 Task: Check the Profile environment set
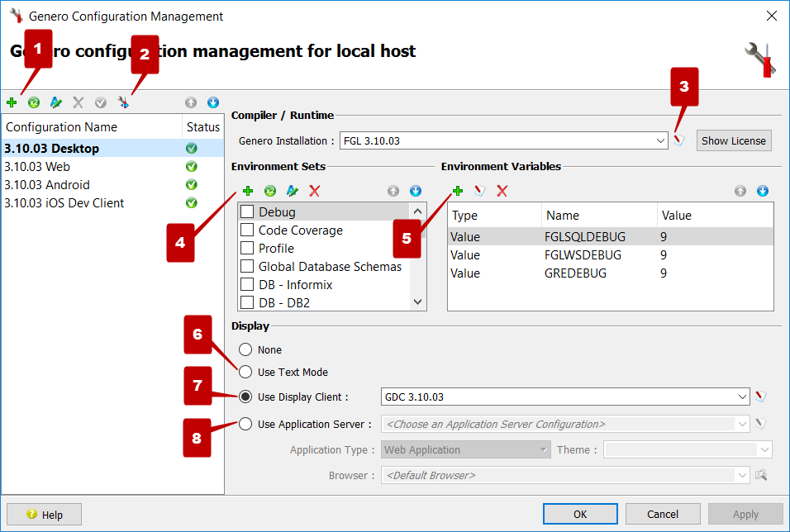pyautogui.click(x=247, y=248)
